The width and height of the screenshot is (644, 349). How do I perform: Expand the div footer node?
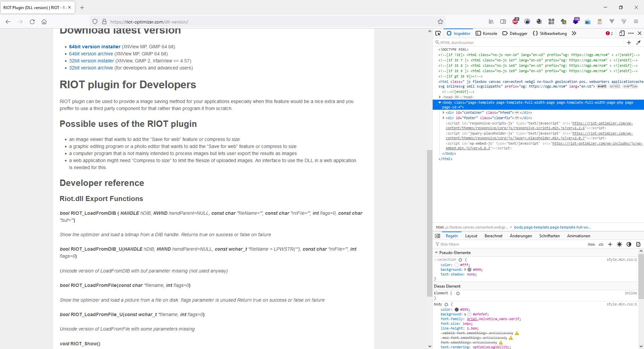point(443,118)
